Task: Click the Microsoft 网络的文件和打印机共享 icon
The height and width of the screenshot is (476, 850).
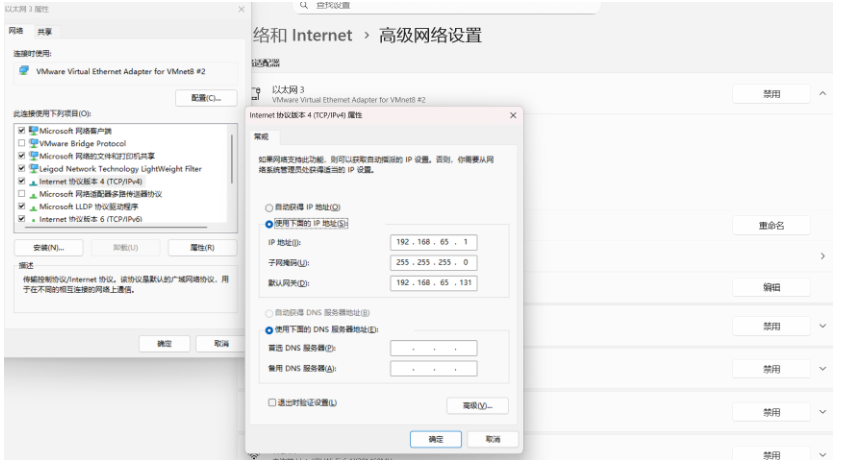Action: click(x=34, y=156)
